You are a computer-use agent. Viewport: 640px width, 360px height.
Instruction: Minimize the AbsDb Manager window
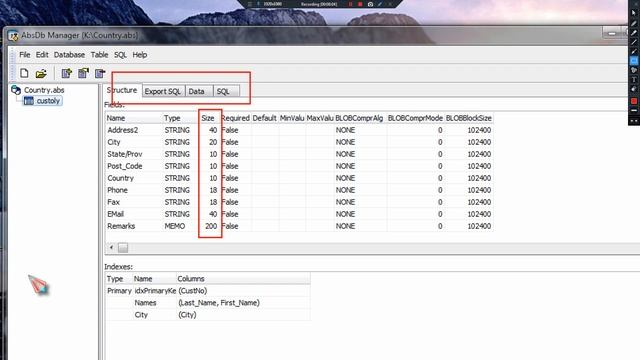click(x=612, y=34)
